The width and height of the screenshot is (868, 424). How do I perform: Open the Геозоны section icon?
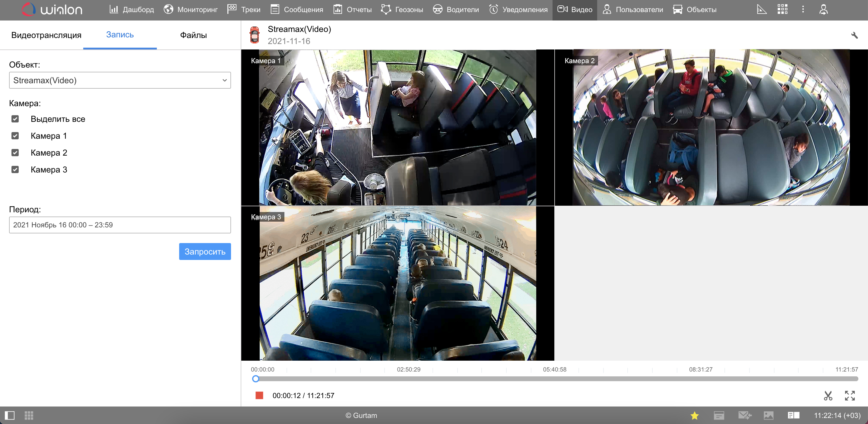tap(386, 9)
